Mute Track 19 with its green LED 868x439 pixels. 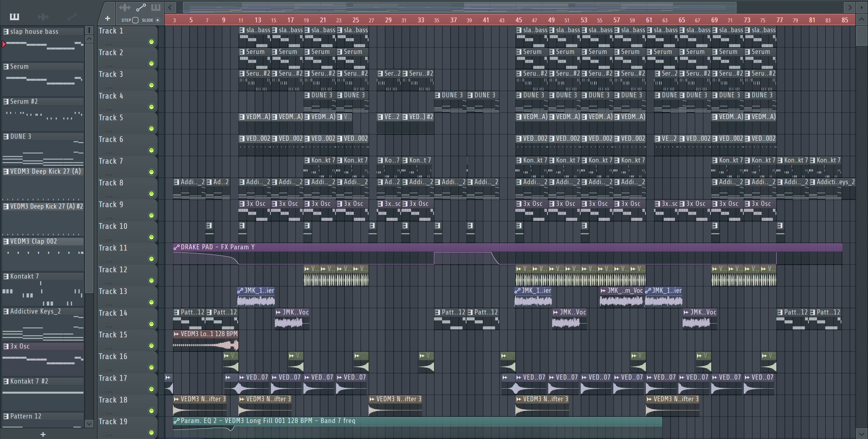point(151,432)
